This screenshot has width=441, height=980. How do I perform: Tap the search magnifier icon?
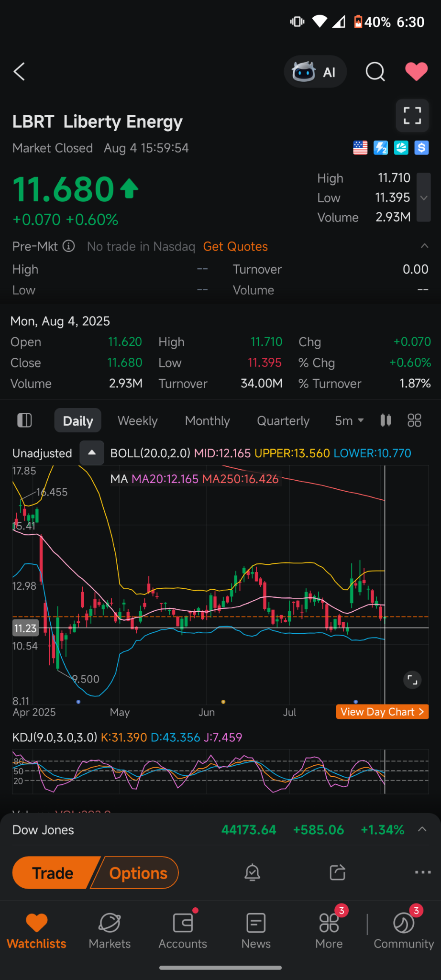coord(375,72)
